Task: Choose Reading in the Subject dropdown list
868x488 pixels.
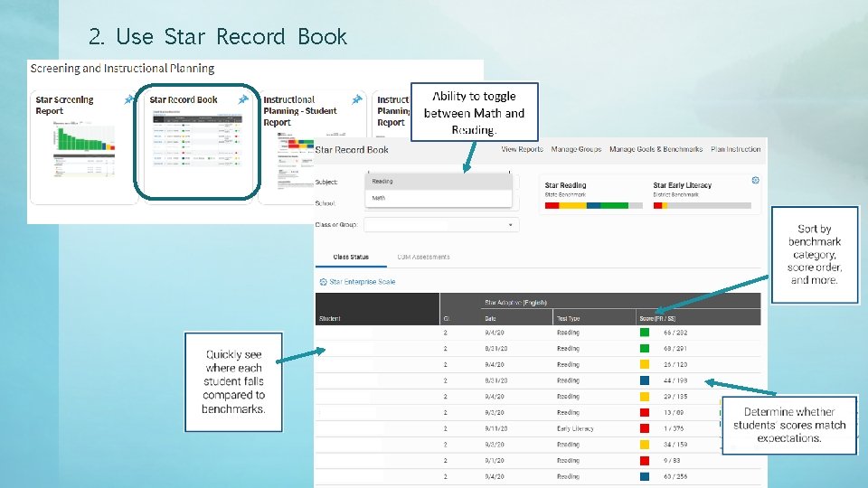Action: [x=439, y=182]
